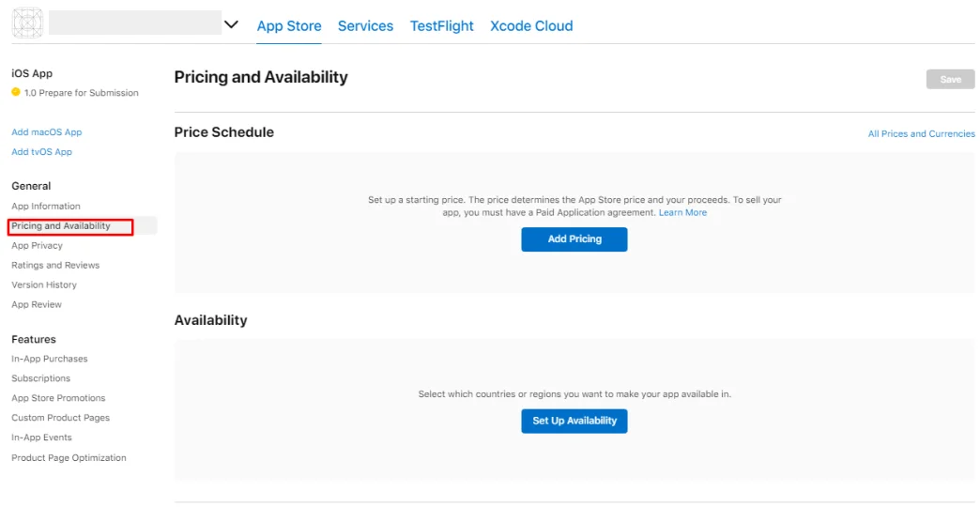Open App Information in the sidebar
This screenshot has width=980, height=507.
(46, 207)
